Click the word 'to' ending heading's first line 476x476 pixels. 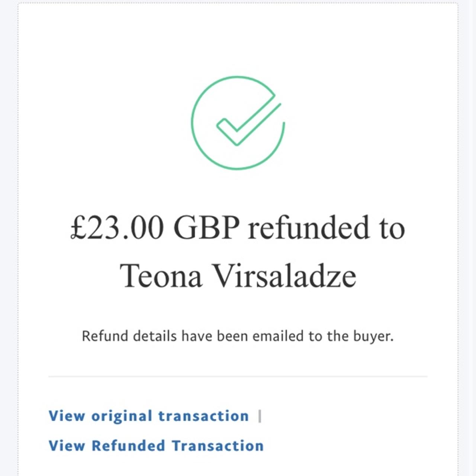[392, 228]
